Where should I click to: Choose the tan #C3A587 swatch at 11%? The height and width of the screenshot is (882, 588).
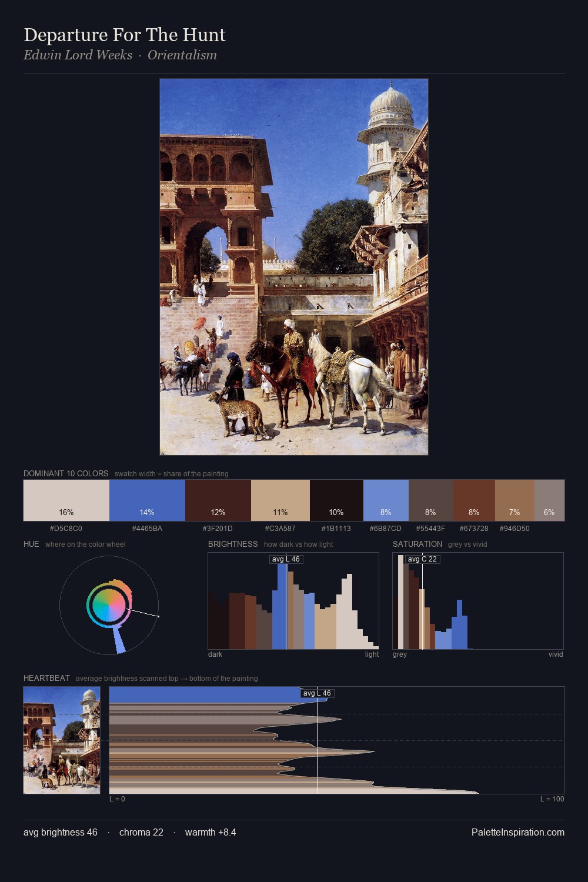pos(280,500)
